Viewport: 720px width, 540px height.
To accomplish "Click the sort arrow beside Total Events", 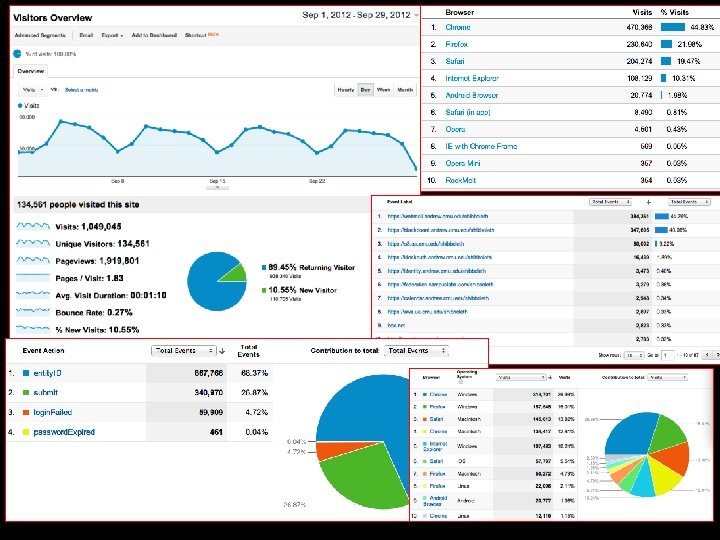I will click(x=222, y=351).
